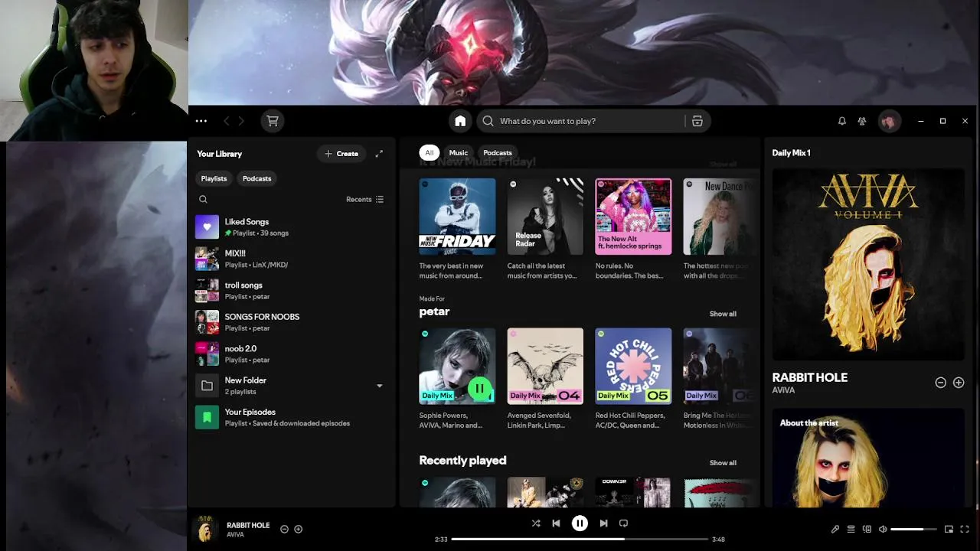Skip to previous track
The width and height of the screenshot is (980, 551).
556,523
